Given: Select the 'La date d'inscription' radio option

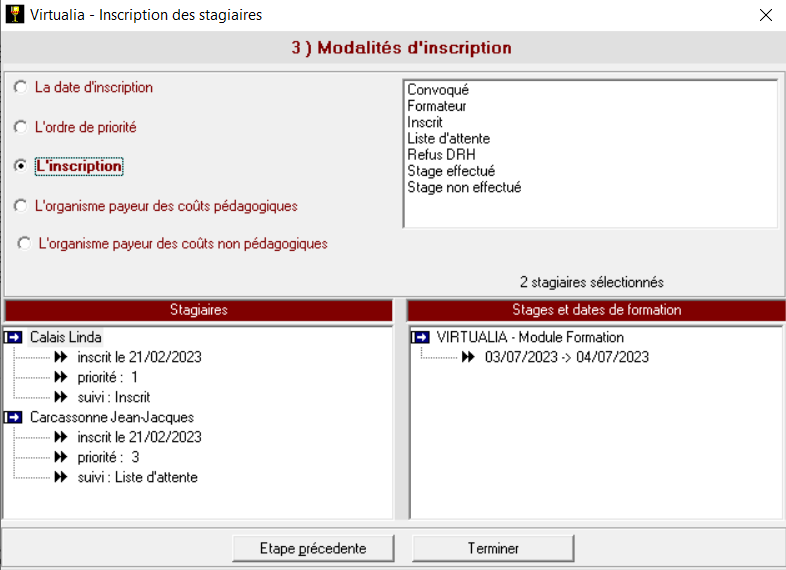Looking at the screenshot, I should 21,88.
